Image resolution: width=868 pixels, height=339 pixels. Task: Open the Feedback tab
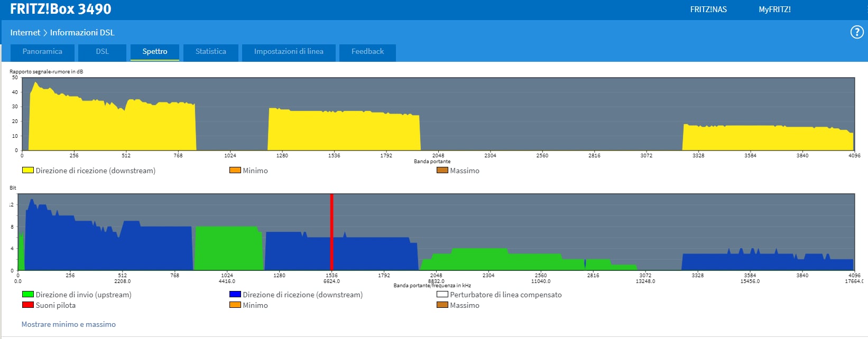point(367,52)
